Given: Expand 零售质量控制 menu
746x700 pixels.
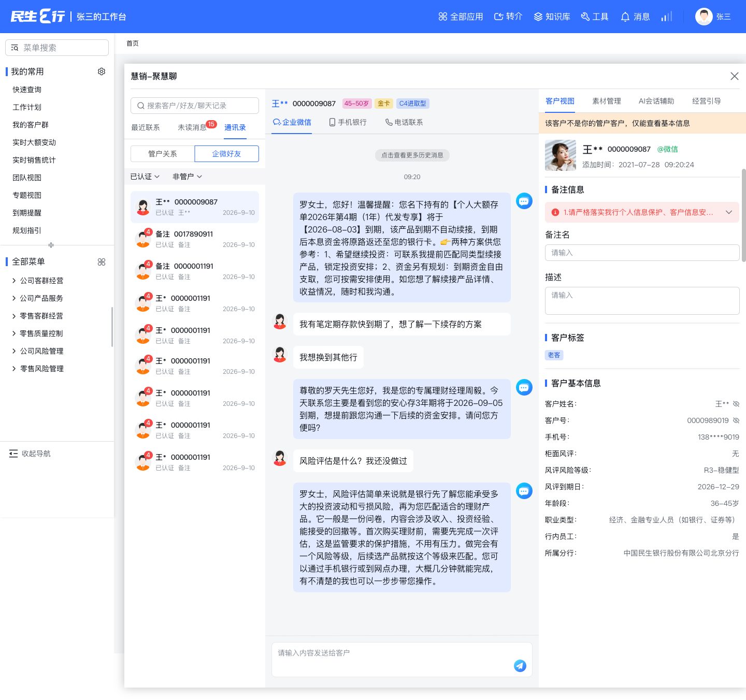Looking at the screenshot, I should click(37, 333).
